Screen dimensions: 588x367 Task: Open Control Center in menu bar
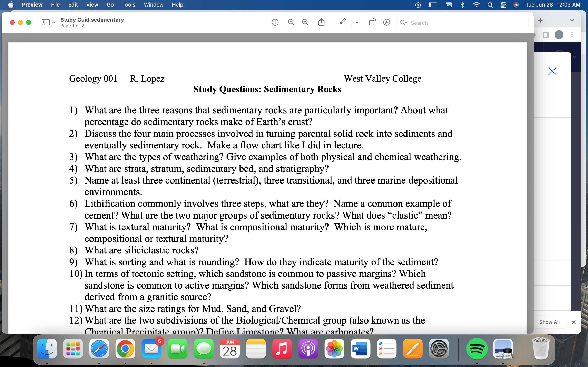pos(503,5)
